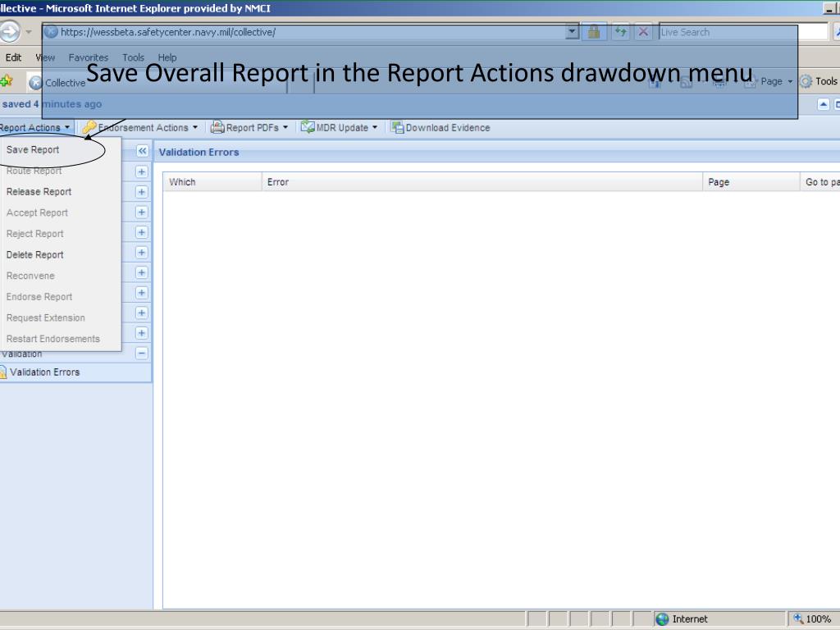Image resolution: width=840 pixels, height=630 pixels.
Task: Collapse the Validation section minus button
Action: coord(141,354)
